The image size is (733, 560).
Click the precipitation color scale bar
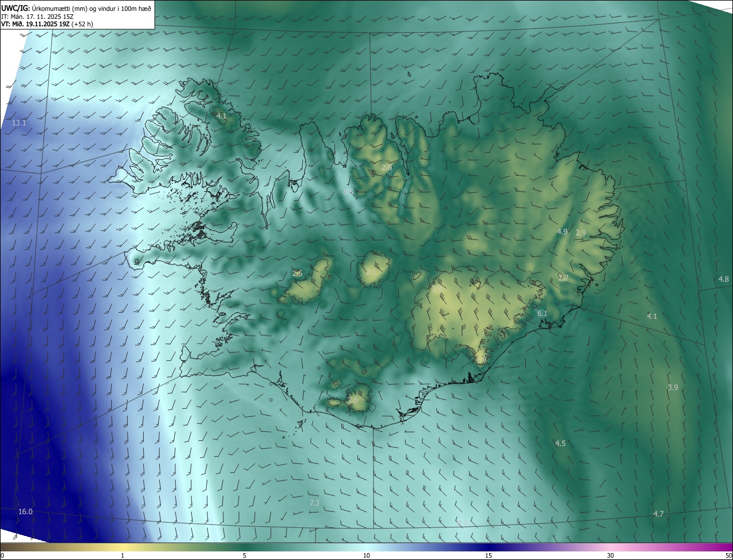[x=366, y=547]
